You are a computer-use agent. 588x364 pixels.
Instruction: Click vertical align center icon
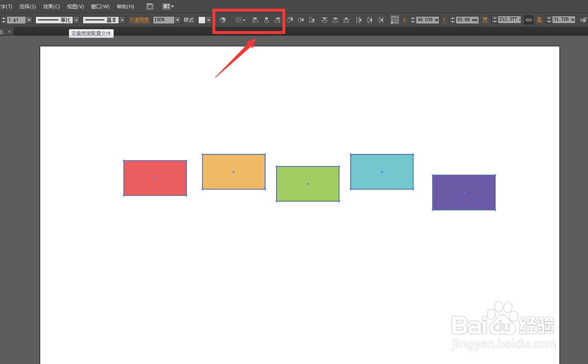tap(301, 20)
